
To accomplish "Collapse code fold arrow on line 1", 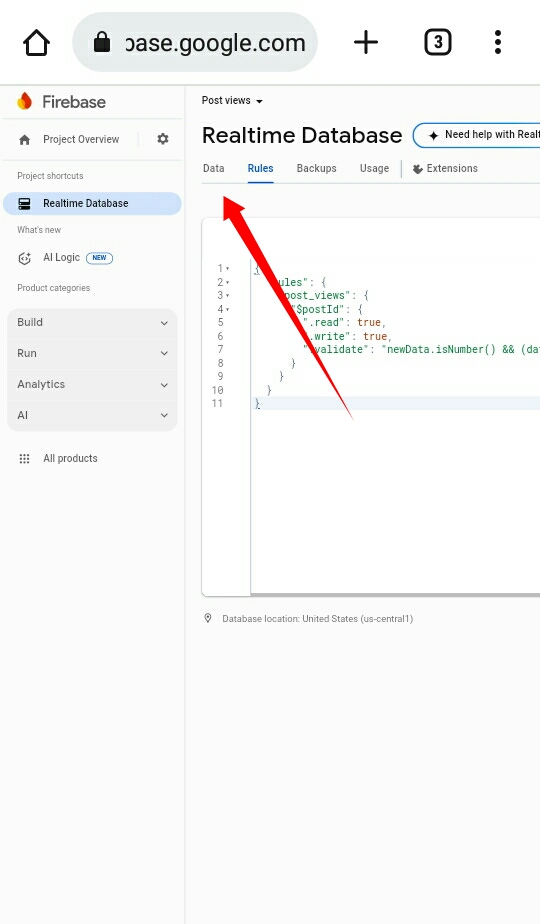I will click(228, 269).
